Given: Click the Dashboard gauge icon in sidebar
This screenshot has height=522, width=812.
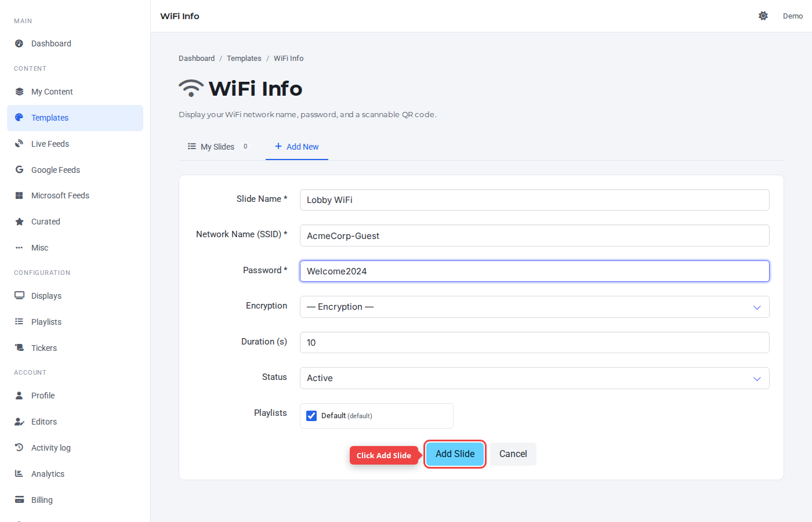Looking at the screenshot, I should click(x=19, y=43).
